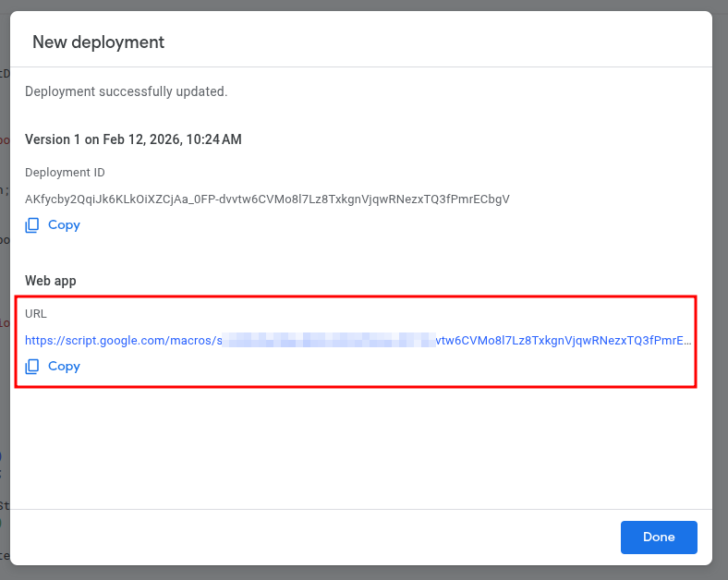The height and width of the screenshot is (580, 728).
Task: Click the Deployment ID string starting with AKfycby2
Action: click(267, 199)
